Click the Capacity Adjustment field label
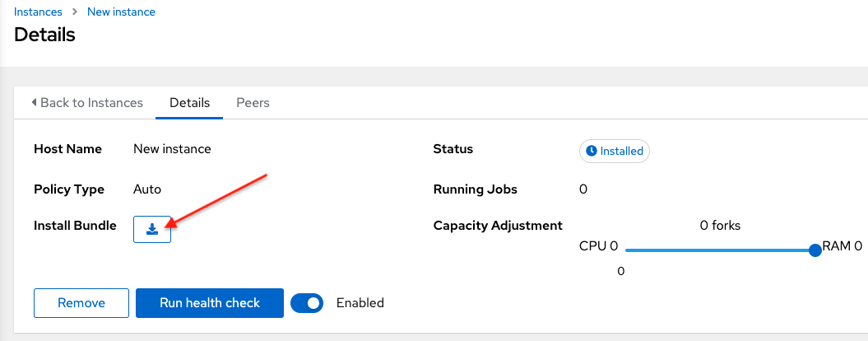Screen dimensions: 868x341 tap(498, 225)
